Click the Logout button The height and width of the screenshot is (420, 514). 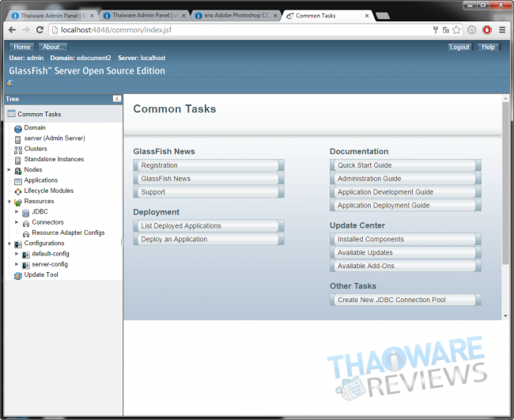pos(459,47)
